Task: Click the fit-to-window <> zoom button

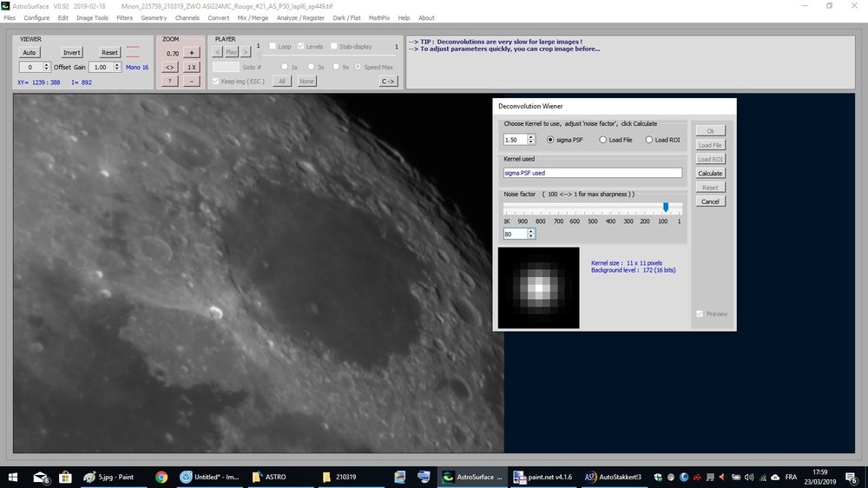Action: (x=170, y=67)
